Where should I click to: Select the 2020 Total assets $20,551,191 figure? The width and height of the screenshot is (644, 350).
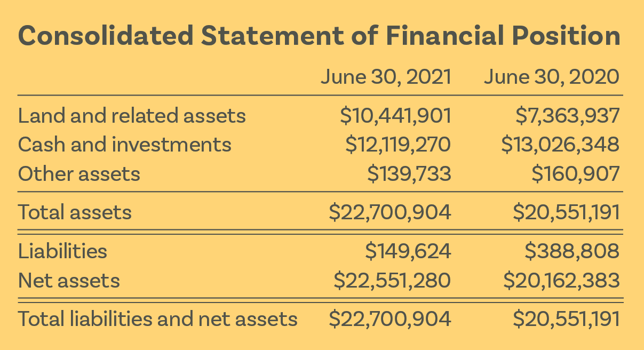[x=566, y=212]
